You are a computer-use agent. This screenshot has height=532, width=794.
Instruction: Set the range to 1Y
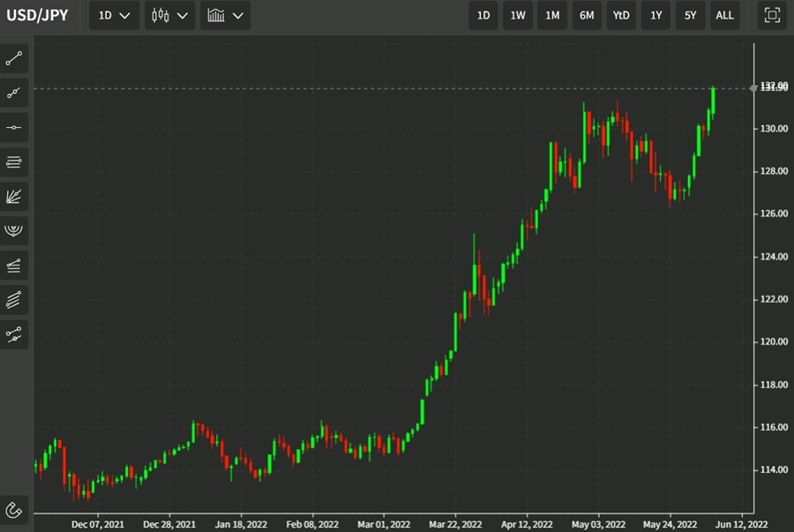pos(655,15)
